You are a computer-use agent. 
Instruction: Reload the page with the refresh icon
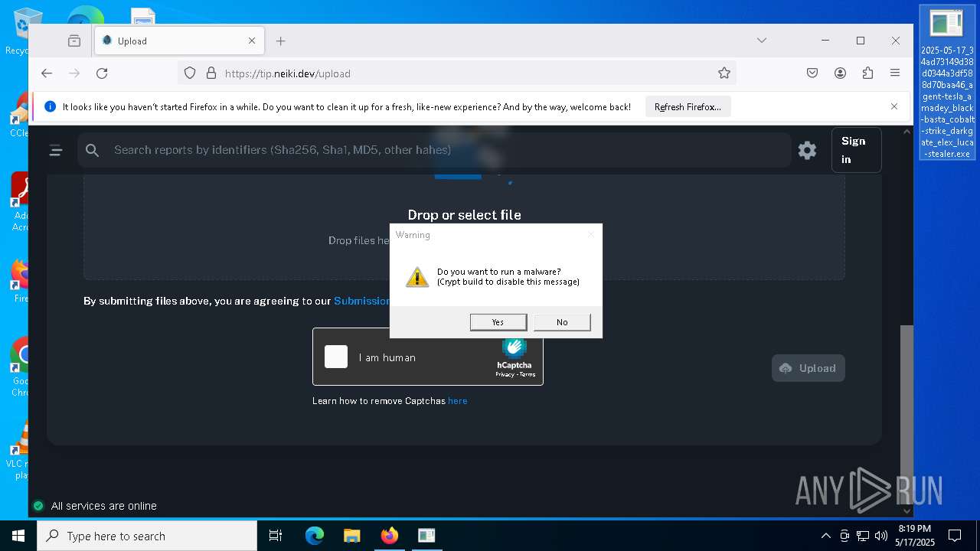tap(102, 73)
